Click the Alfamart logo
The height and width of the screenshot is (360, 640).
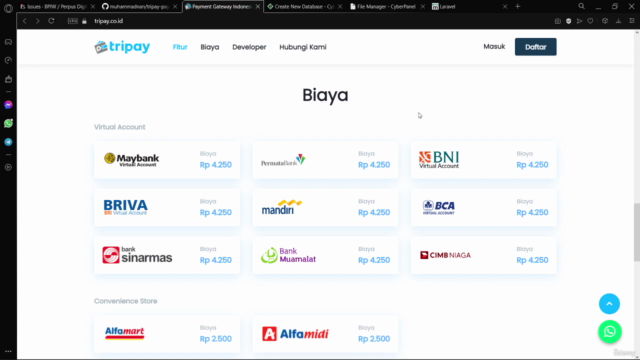tap(124, 333)
